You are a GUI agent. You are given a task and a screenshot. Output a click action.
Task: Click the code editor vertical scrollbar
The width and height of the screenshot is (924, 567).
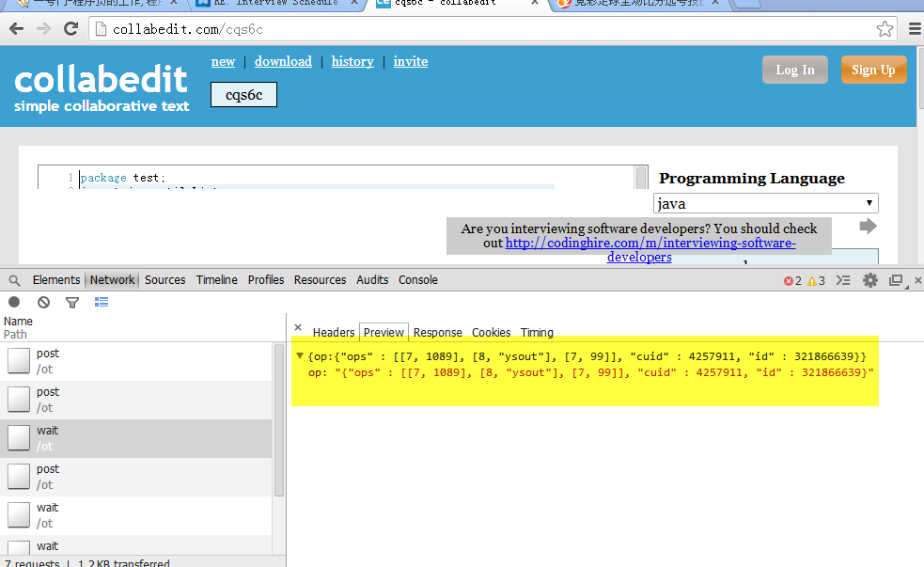[640, 178]
